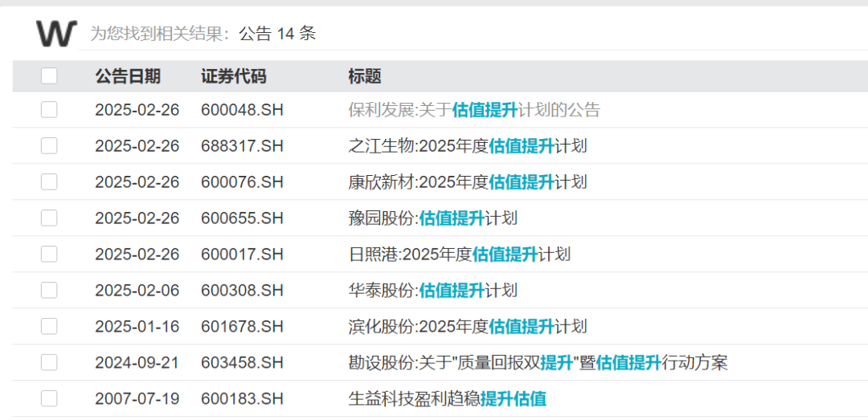Click stock code 600076.SH
The height and width of the screenshot is (420, 868).
(x=242, y=182)
